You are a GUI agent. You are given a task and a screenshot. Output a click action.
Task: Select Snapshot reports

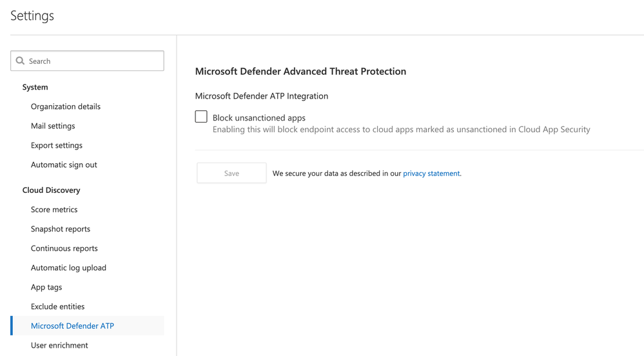pos(61,228)
